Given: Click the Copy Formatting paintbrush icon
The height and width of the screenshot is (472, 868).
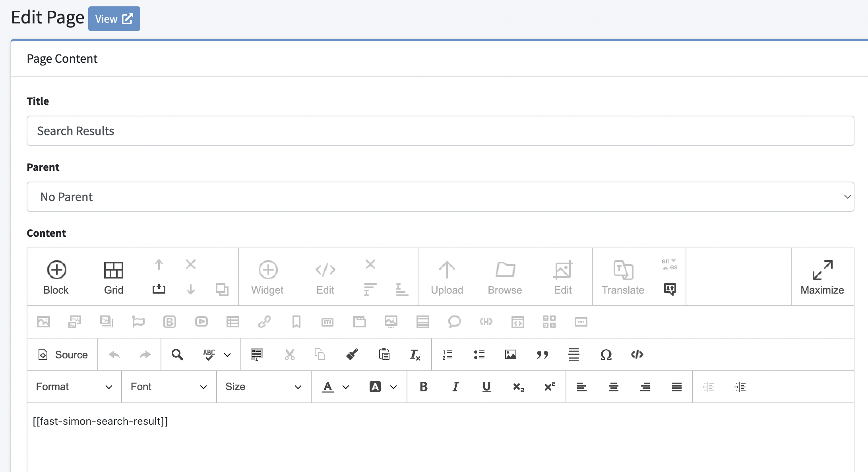Looking at the screenshot, I should point(352,354).
